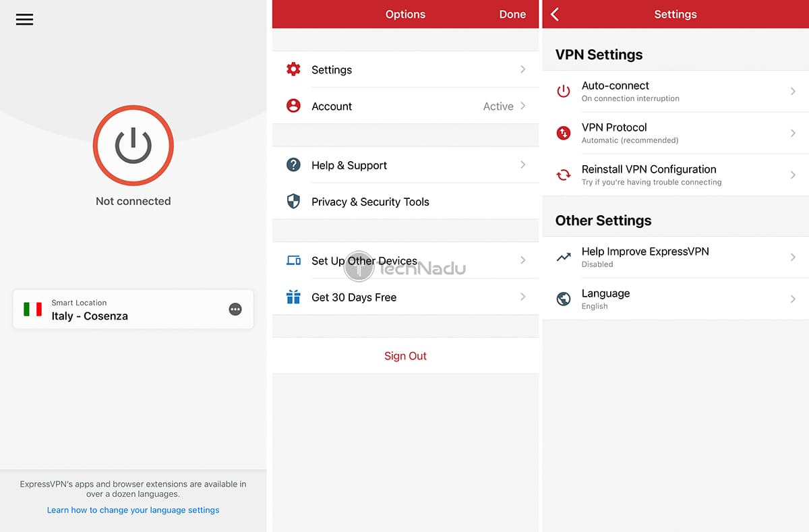
Task: Open Set Up Other Devices
Action: [406, 261]
